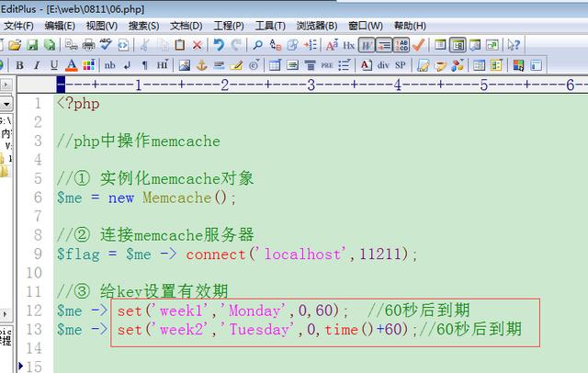The width and height of the screenshot is (588, 373).
Task: Click the Save All icon
Action: 50,45
